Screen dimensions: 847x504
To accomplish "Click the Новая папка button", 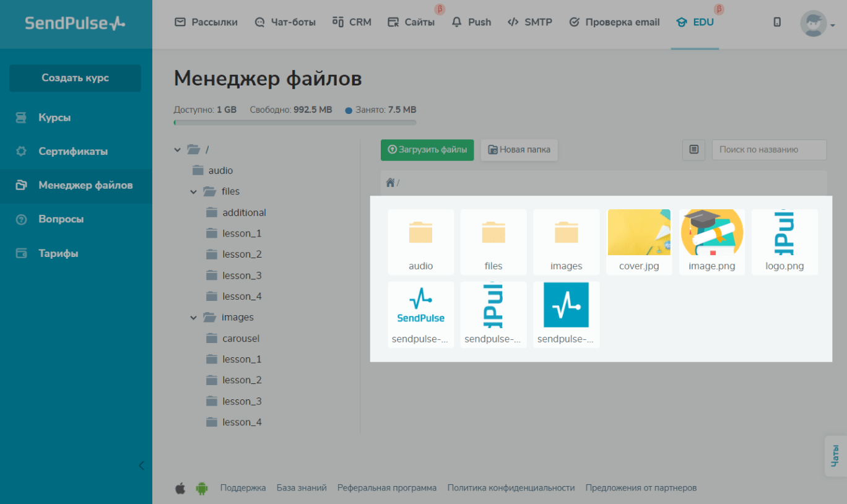I will tap(519, 150).
